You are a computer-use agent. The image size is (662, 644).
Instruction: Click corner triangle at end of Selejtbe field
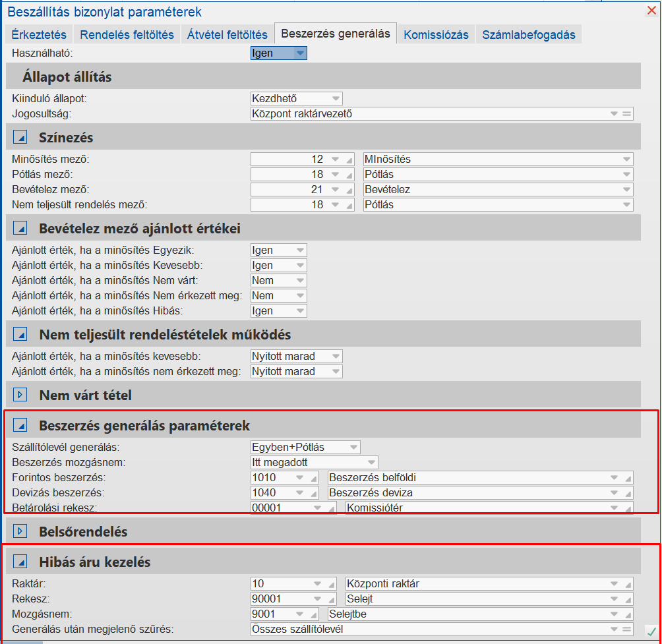click(x=628, y=615)
